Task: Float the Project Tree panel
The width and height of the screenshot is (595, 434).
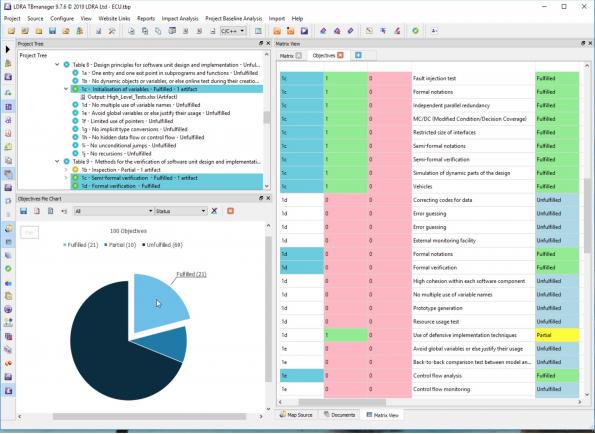Action: pyautogui.click(x=261, y=44)
